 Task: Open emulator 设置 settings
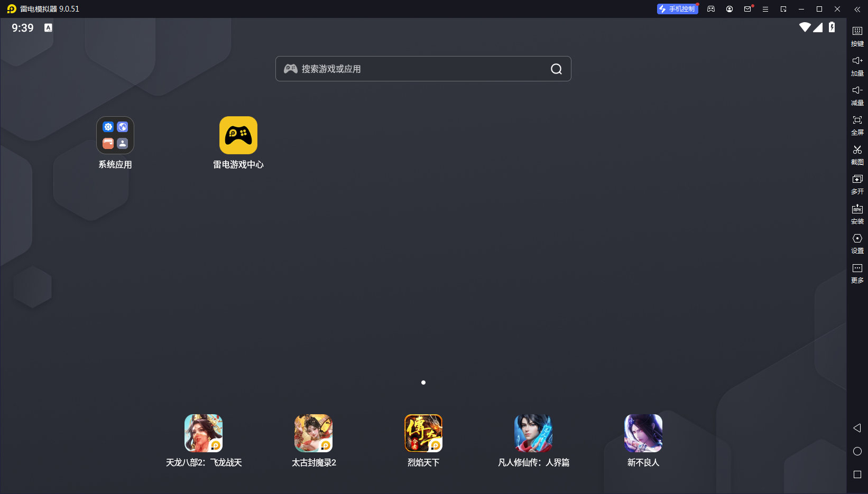click(x=857, y=244)
